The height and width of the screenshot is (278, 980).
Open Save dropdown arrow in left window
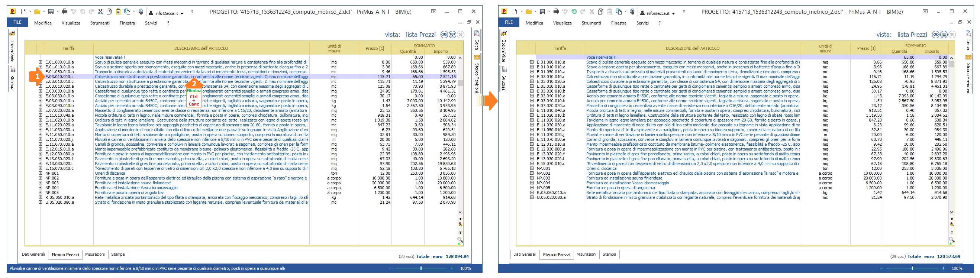tap(58, 12)
